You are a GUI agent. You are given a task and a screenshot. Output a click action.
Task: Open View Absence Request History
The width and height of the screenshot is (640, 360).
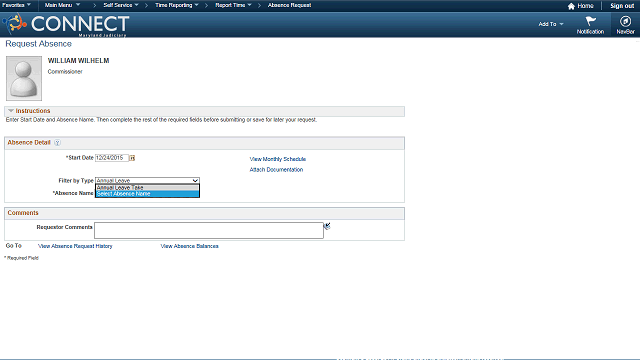pos(75,246)
